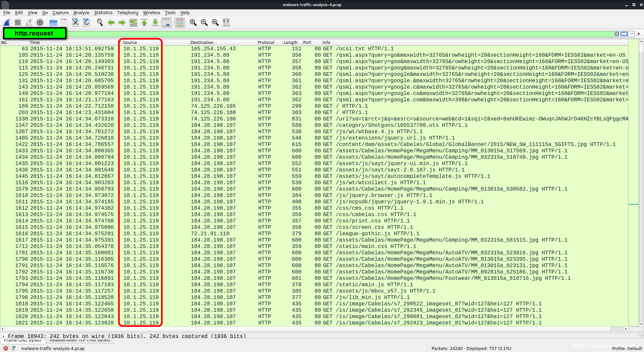The width and height of the screenshot is (644, 352).
Task: Reload the capture file
Action: [x=87, y=22]
